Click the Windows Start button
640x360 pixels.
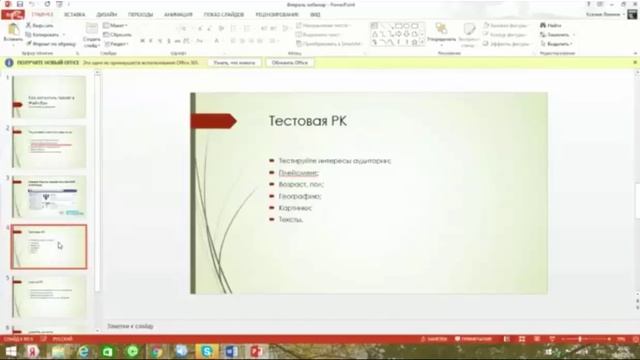tap(10, 351)
